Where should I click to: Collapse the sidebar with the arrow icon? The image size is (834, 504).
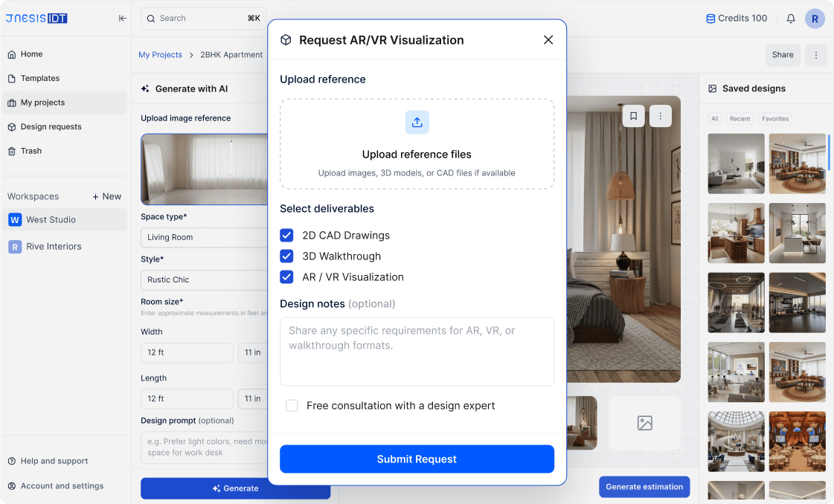(x=122, y=18)
